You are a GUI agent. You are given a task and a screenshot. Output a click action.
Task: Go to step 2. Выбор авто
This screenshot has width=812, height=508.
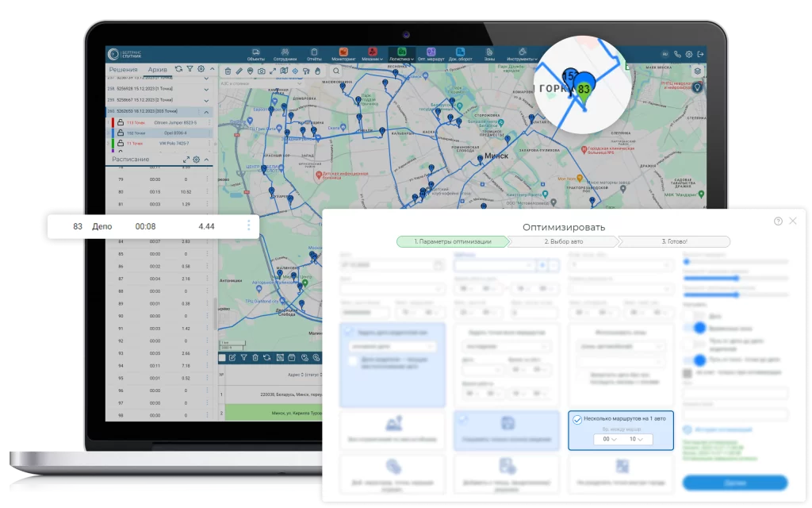[x=563, y=241]
